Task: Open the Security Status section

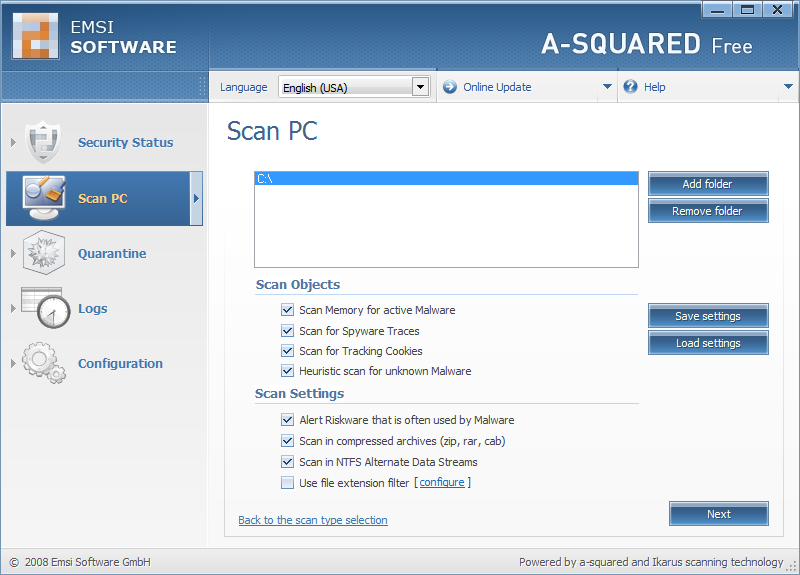Action: coord(126,142)
